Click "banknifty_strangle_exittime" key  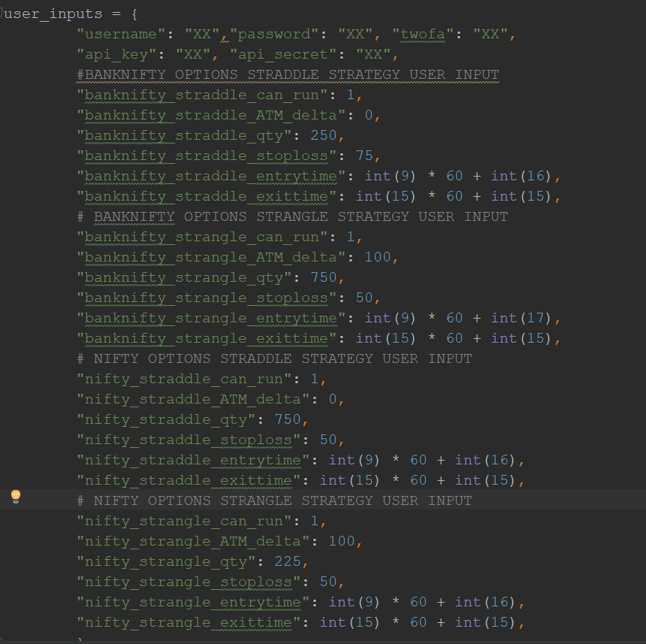tap(207, 338)
